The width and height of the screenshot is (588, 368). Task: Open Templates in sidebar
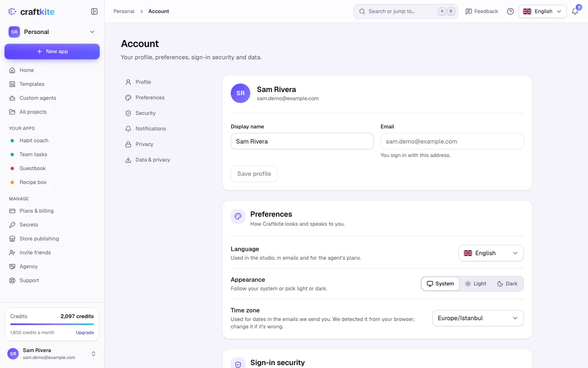pos(52,84)
